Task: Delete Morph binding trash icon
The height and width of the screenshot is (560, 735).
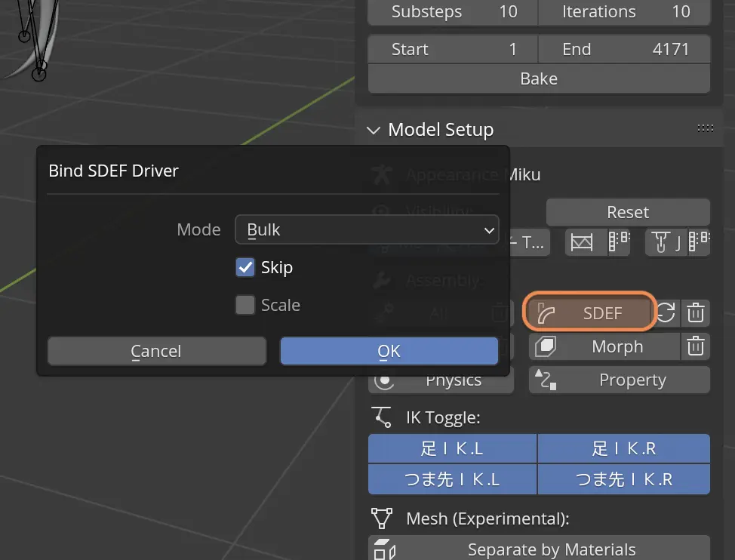Action: [x=696, y=346]
